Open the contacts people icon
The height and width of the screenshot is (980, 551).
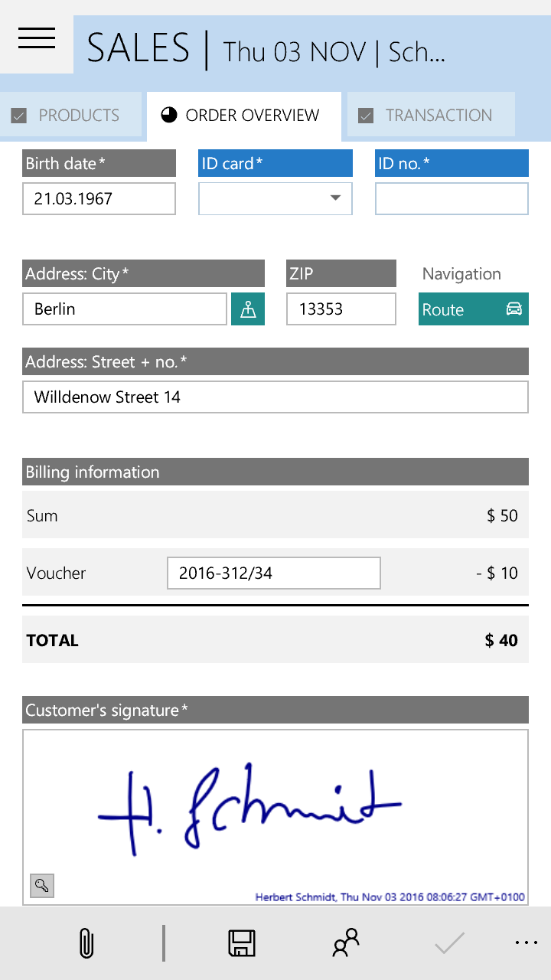tap(346, 943)
